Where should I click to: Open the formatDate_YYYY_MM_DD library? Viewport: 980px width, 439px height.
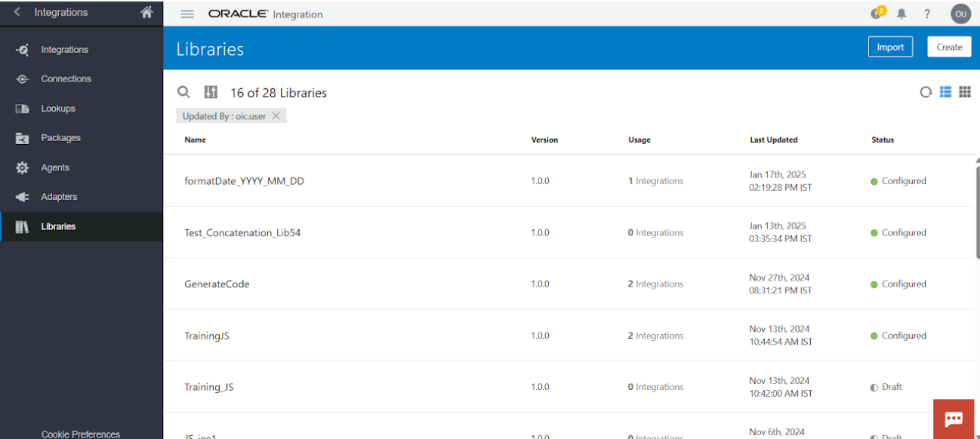(x=244, y=181)
